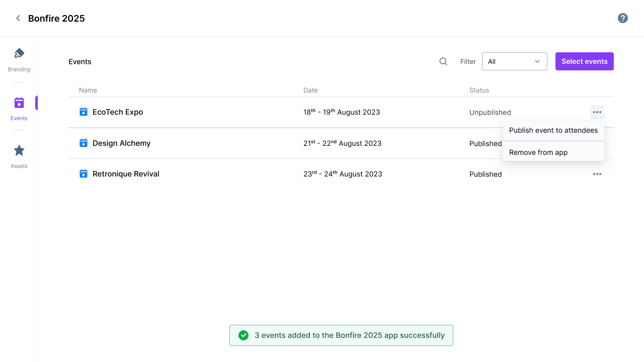This screenshot has width=644, height=362.
Task: Click the Published status of Retronique Revival
Action: click(x=486, y=174)
